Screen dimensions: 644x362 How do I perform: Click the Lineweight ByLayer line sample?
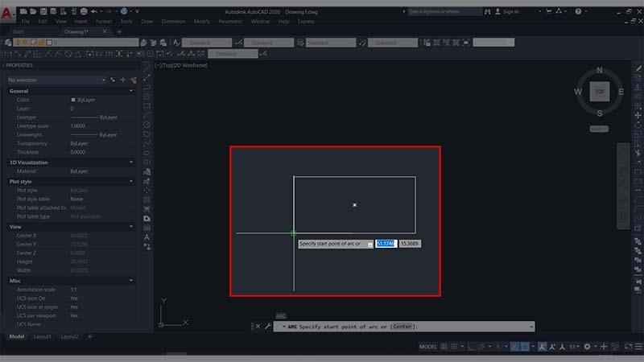(85, 134)
